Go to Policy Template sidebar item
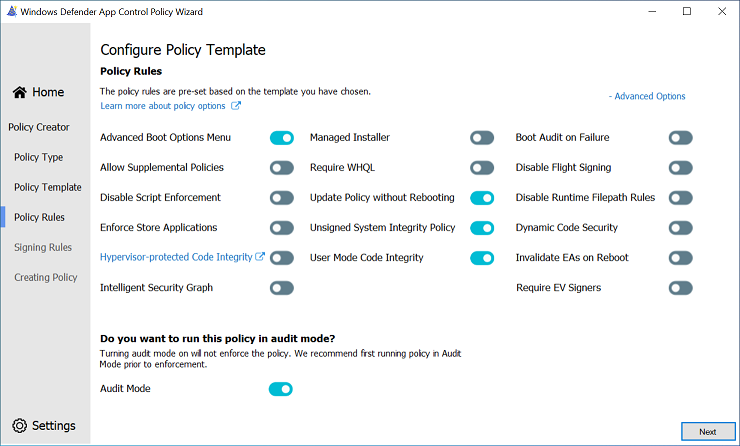Viewport: 740px width, 446px height. 48,187
